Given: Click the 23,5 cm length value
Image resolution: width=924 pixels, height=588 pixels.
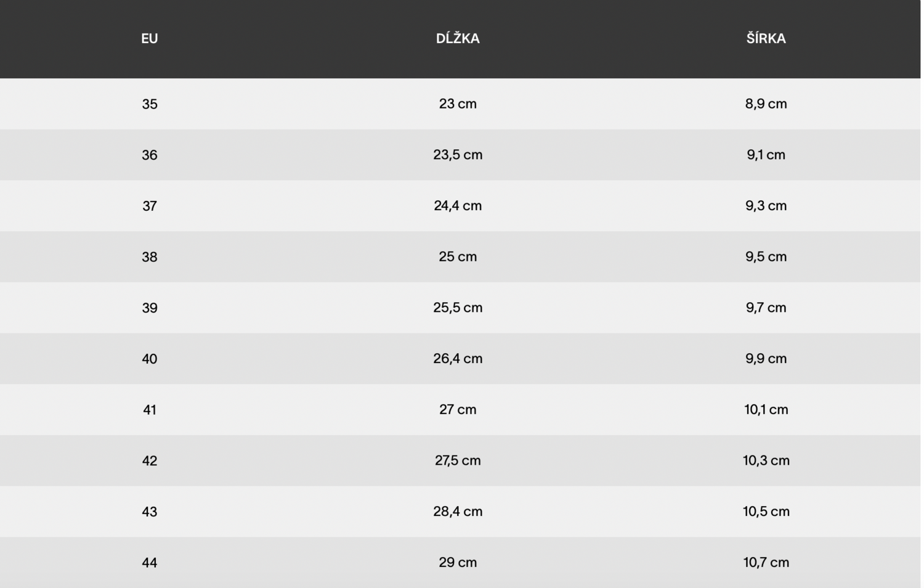Looking at the screenshot, I should 458,155.
